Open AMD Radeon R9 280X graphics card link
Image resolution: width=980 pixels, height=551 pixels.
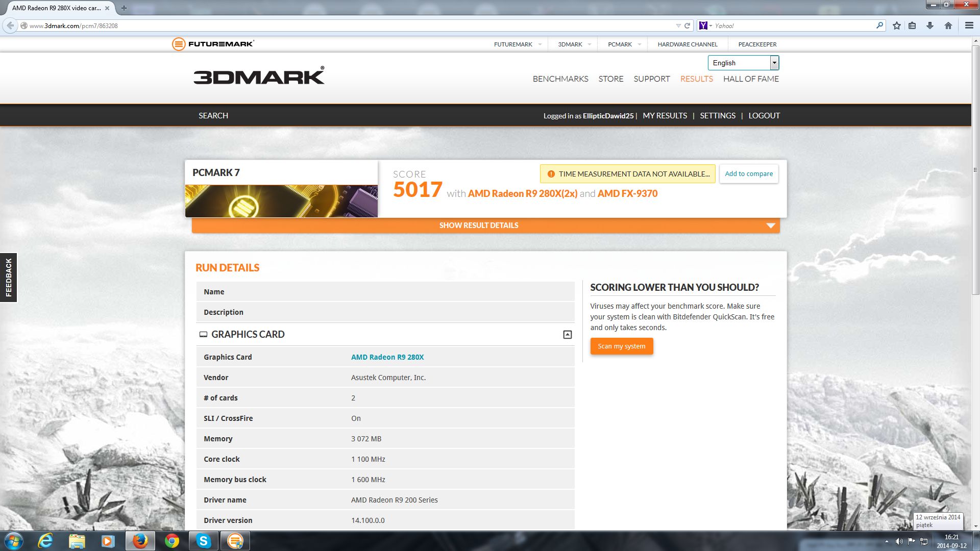(387, 357)
